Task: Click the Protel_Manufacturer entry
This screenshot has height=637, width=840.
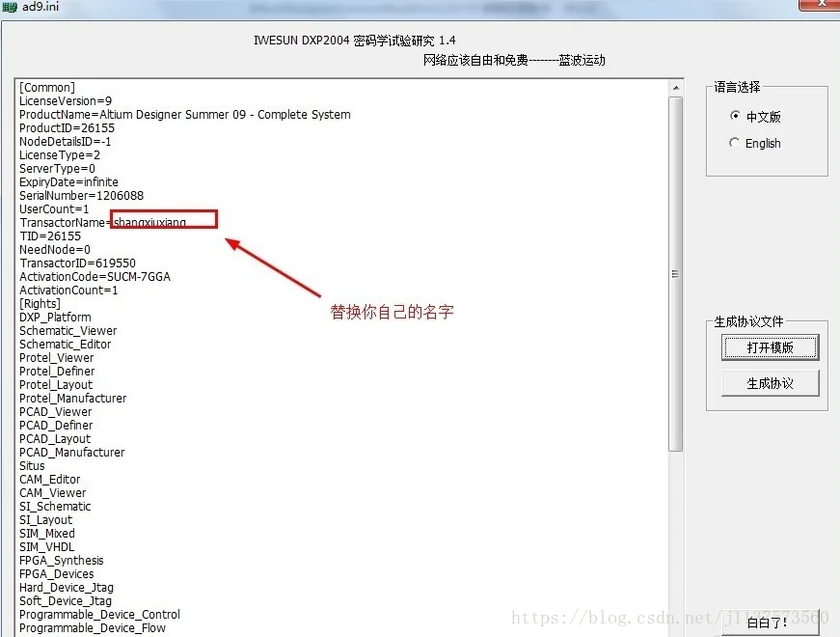Action: 73,399
